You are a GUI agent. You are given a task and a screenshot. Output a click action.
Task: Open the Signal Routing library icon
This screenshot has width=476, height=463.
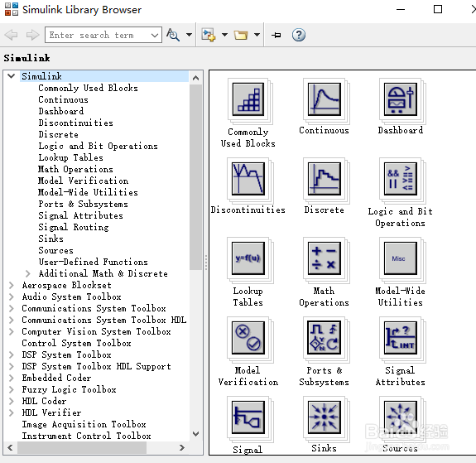point(248,417)
